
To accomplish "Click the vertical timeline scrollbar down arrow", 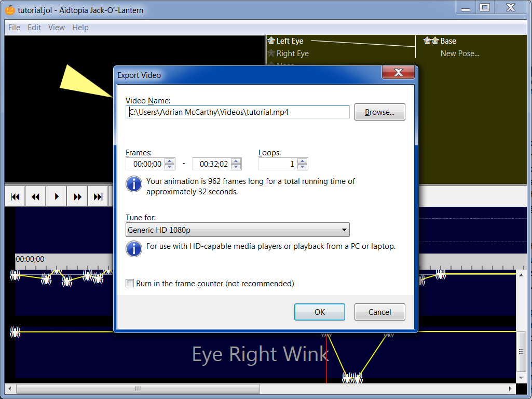I will point(521,378).
